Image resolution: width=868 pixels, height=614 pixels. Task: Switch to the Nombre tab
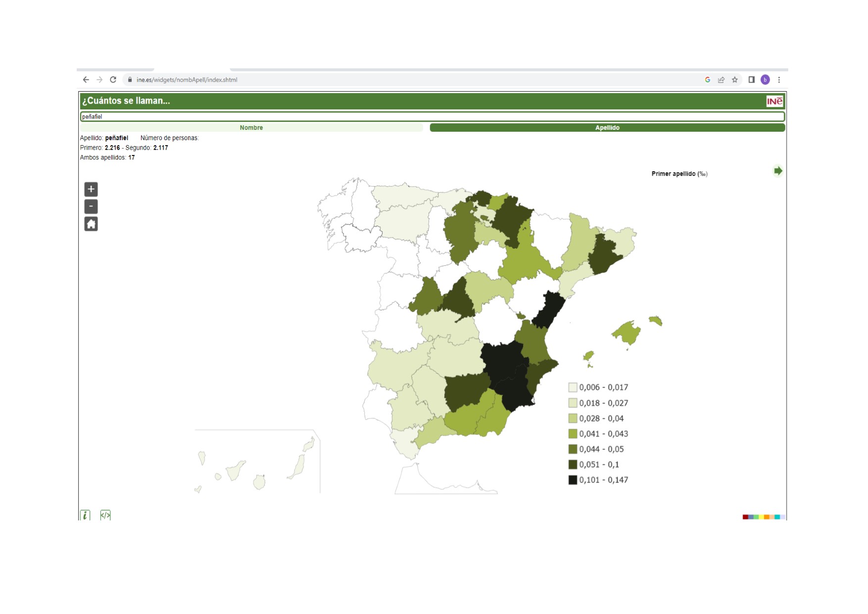pos(251,128)
